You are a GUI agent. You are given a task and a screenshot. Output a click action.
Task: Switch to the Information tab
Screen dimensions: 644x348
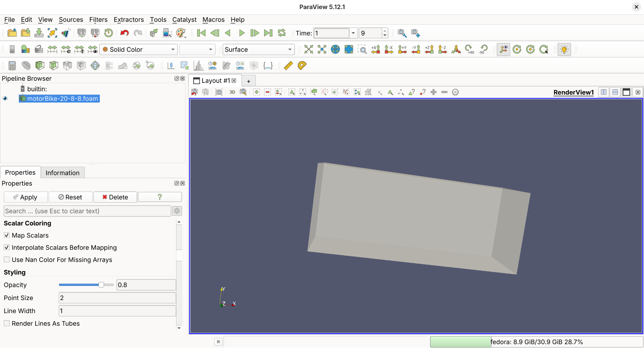click(62, 172)
